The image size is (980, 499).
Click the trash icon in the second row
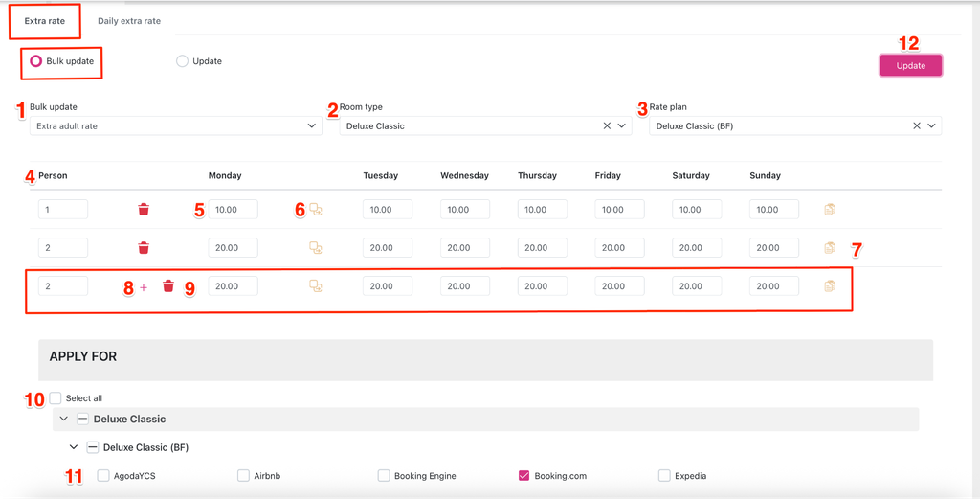144,248
